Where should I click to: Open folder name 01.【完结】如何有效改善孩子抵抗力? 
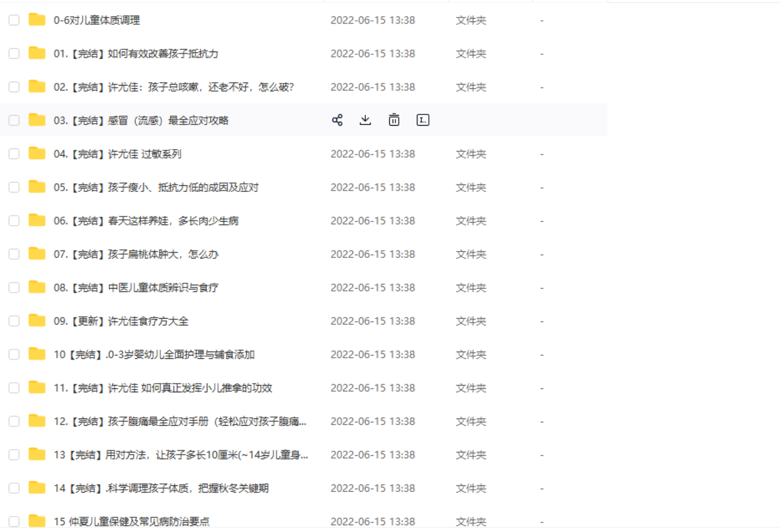[136, 53]
